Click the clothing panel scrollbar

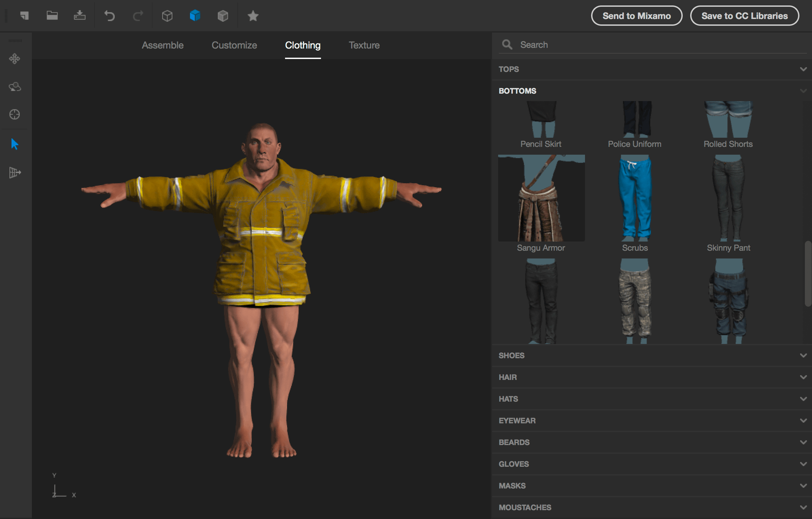click(x=808, y=274)
